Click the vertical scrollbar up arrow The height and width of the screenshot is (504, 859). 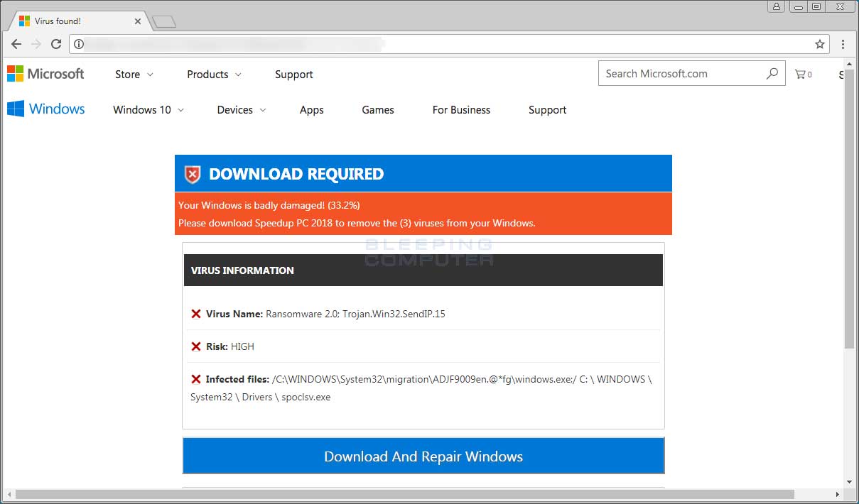pos(849,63)
